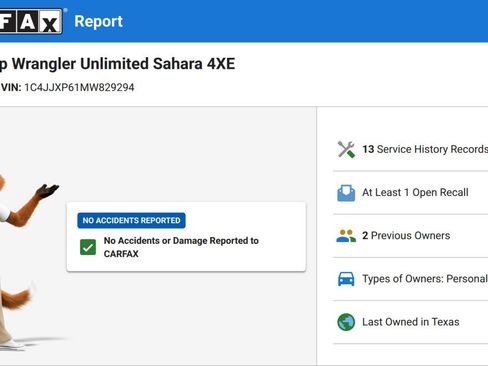Click the blue car owner type icon

(x=346, y=279)
